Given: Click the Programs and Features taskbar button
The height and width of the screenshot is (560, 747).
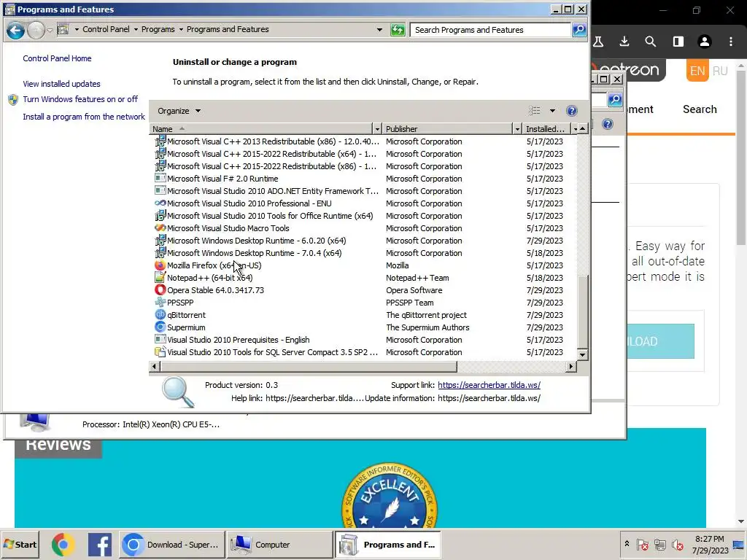Looking at the screenshot, I should point(388,545).
